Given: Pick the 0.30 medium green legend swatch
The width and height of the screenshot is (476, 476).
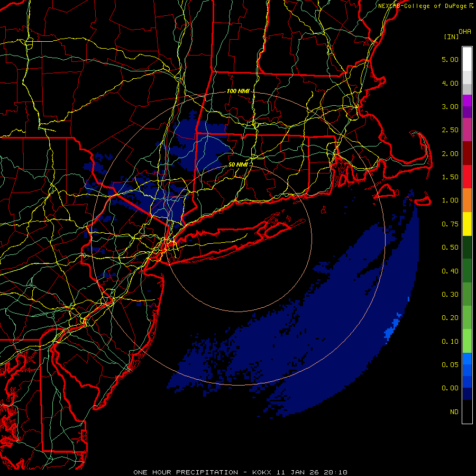Looking at the screenshot, I should [467, 294].
